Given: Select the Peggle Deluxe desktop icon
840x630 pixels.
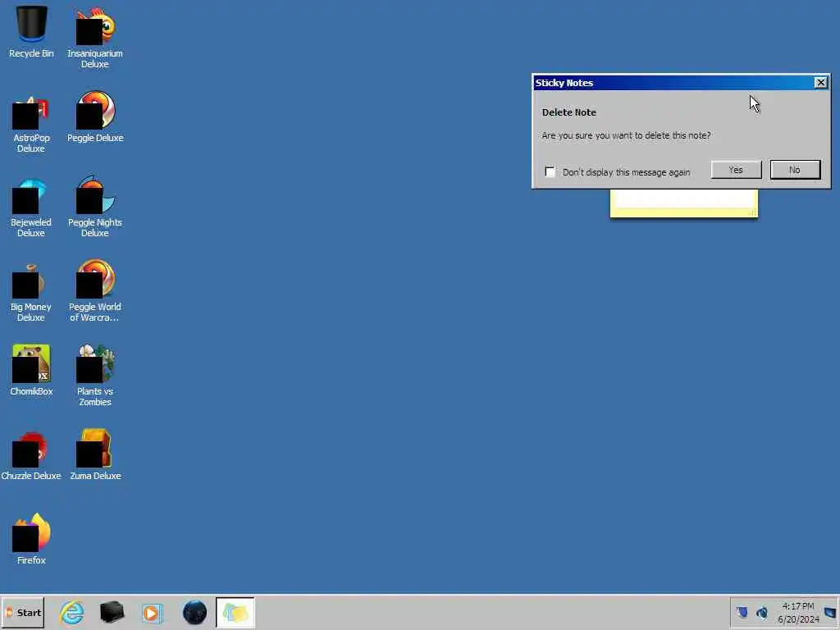Looking at the screenshot, I should (95, 116).
